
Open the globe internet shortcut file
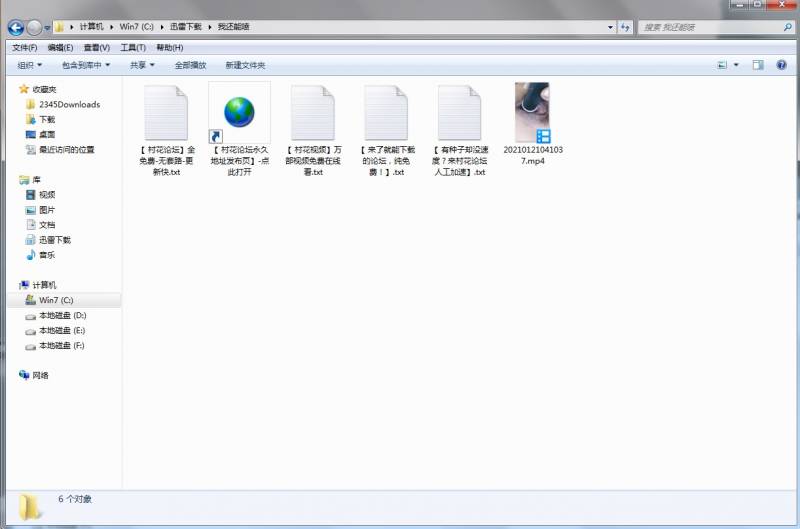pyautogui.click(x=239, y=113)
